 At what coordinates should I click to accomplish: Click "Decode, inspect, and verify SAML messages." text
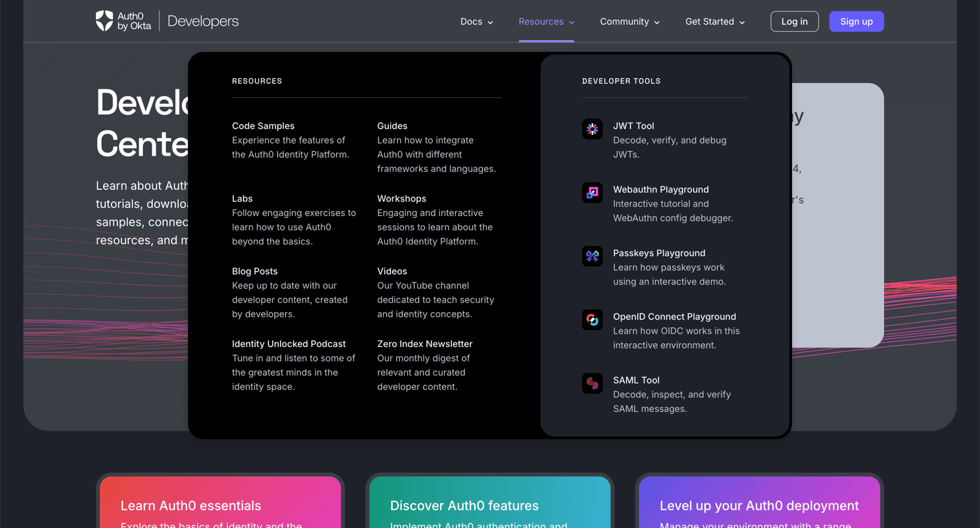pyautogui.click(x=672, y=402)
